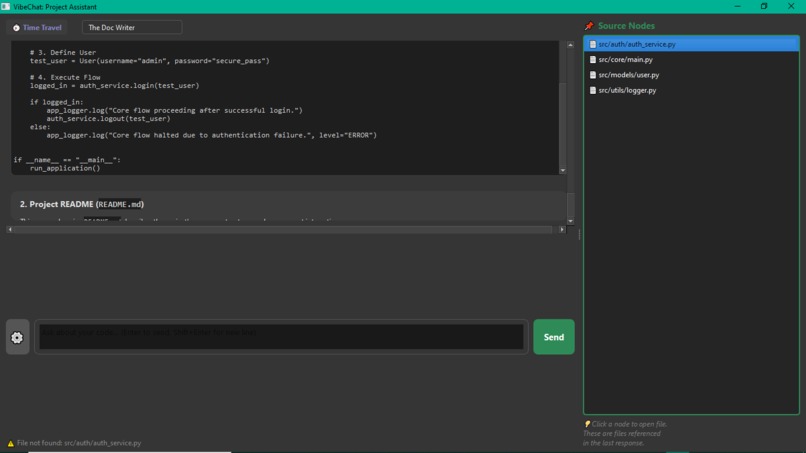Click file icon beside auth_service.py
The width and height of the screenshot is (806, 453).
click(x=593, y=44)
